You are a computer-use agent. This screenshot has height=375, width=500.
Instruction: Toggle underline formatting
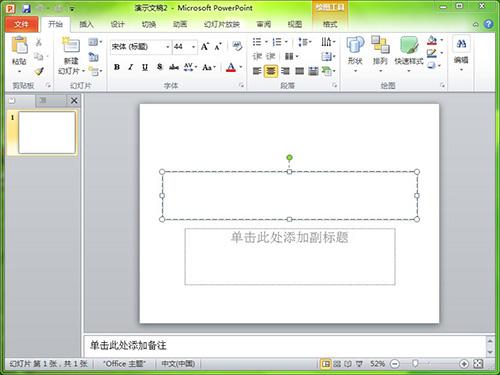(145, 67)
